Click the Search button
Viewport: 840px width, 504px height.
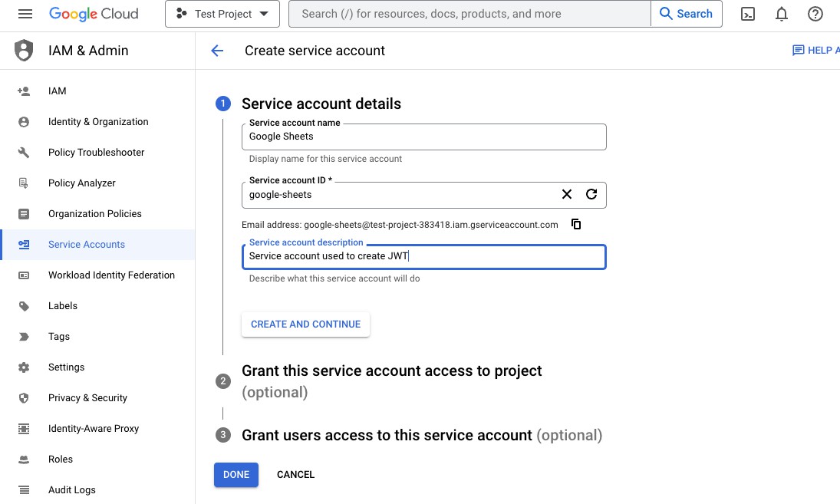coord(686,14)
